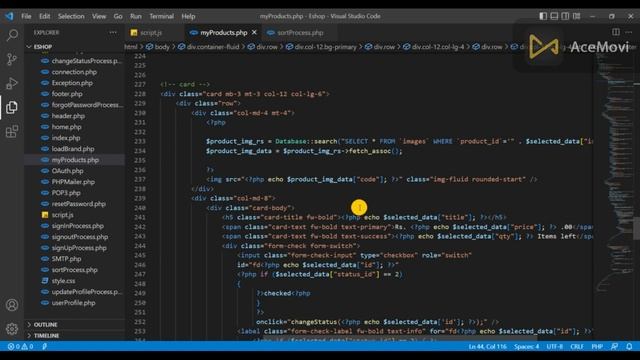This screenshot has width=640, height=360.
Task: Open the Search view in activity bar
Action: coord(12,36)
